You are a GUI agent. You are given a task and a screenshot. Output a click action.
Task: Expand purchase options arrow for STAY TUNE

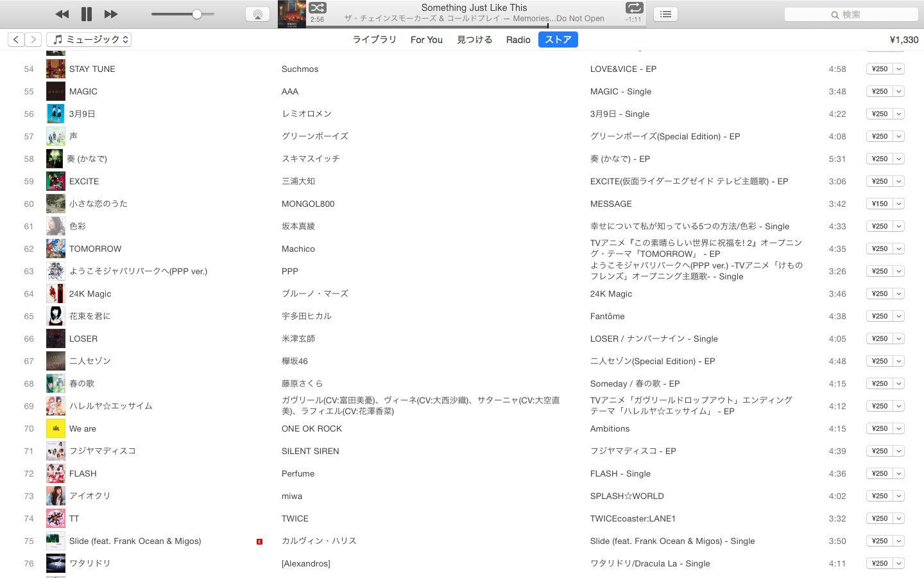click(899, 69)
